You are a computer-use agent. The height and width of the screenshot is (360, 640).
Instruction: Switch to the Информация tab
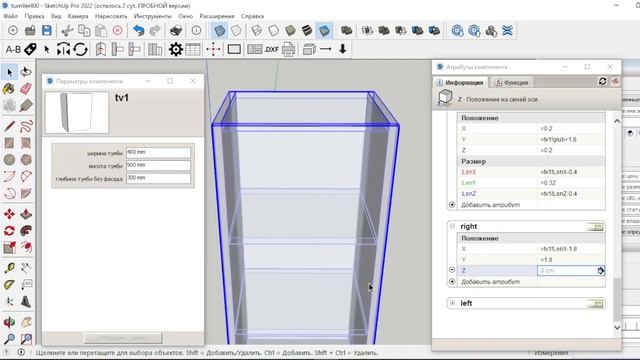pyautogui.click(x=460, y=82)
